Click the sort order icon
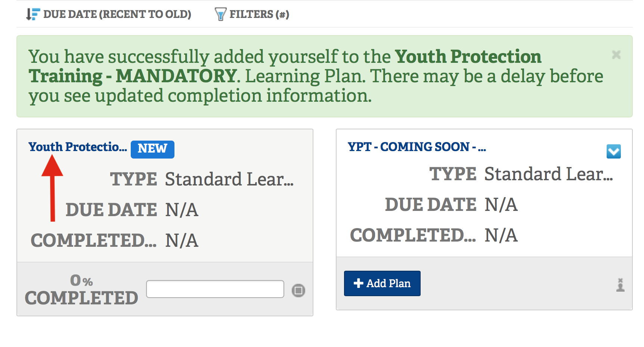Image resolution: width=644 pixels, height=347 pixels. click(x=33, y=14)
